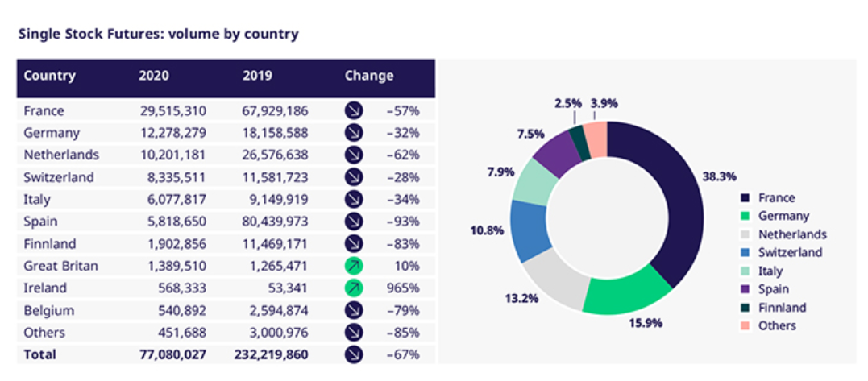Click the 2020 column header

(x=154, y=77)
